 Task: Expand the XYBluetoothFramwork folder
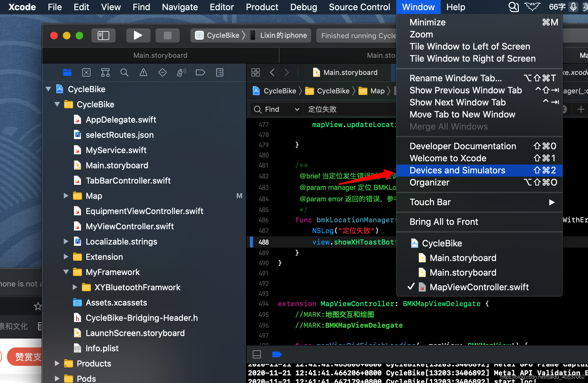(75, 287)
